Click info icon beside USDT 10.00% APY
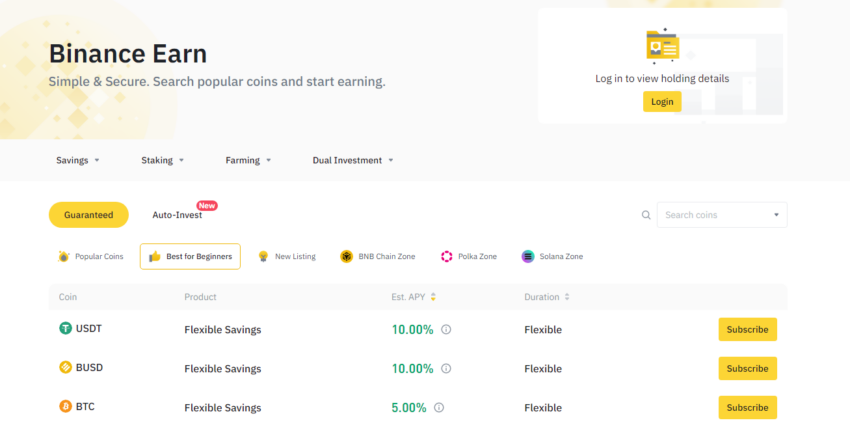The image size is (850, 427). [x=446, y=329]
